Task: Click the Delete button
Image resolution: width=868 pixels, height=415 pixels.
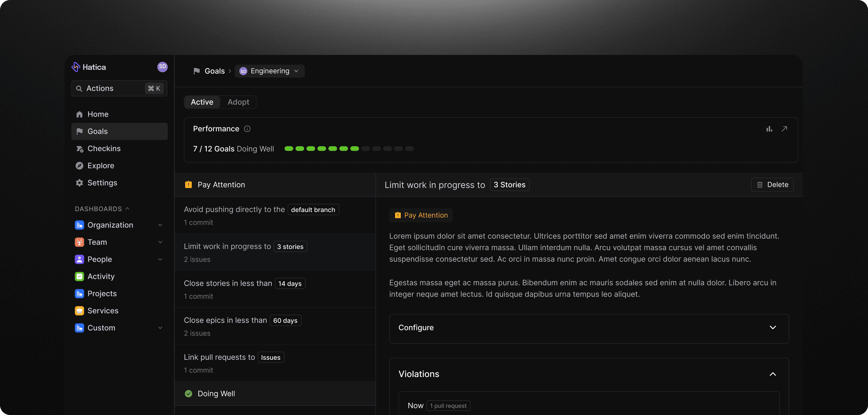Action: 772,185
